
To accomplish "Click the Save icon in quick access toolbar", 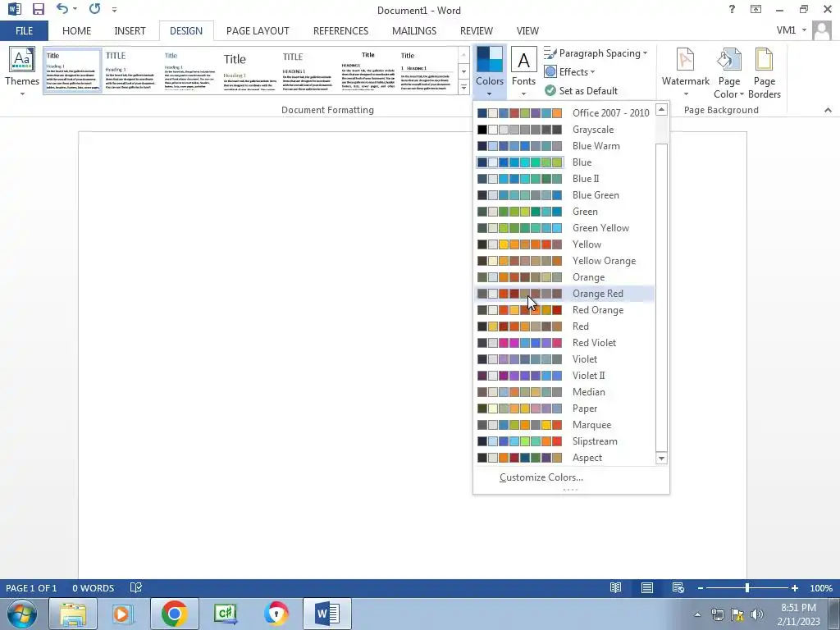I will (x=38, y=9).
